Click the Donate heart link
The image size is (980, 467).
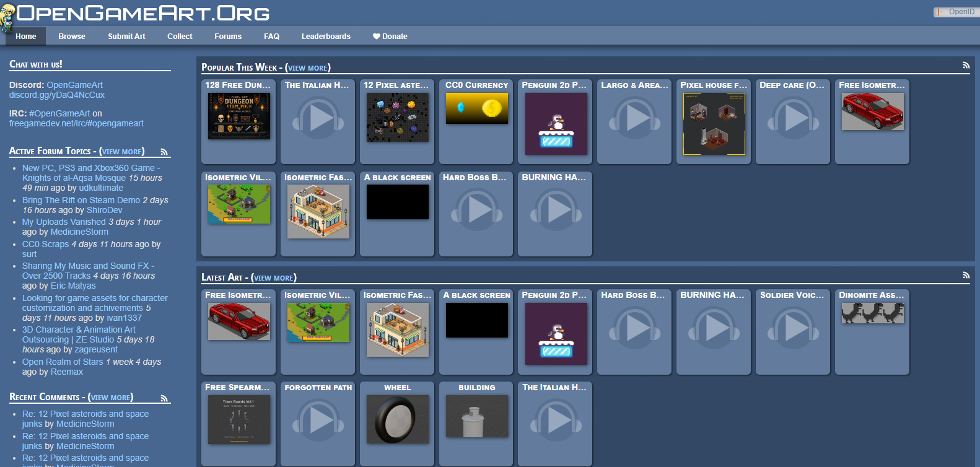point(390,37)
